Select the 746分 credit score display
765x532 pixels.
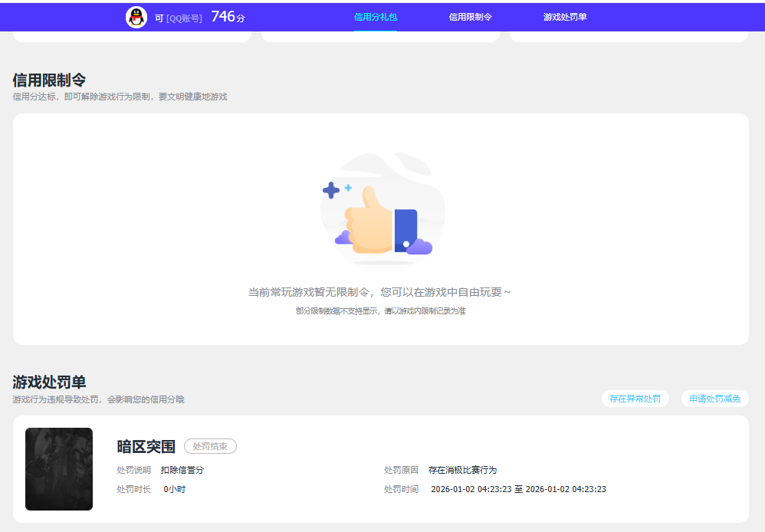click(227, 15)
